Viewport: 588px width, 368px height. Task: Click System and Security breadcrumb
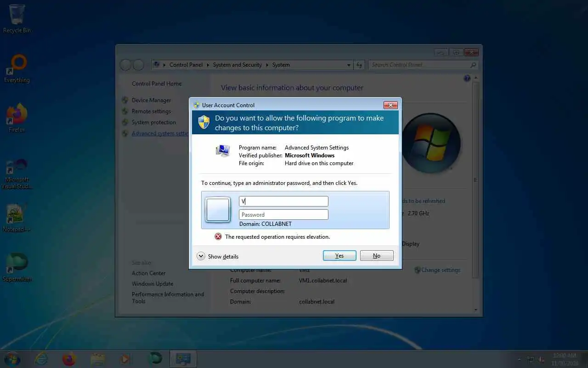point(237,65)
